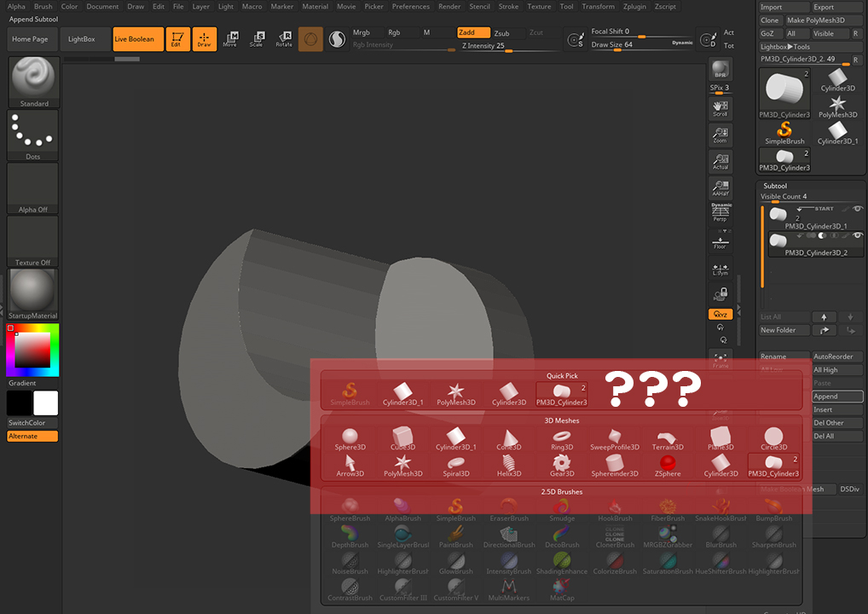Click the black secondary color swatch

pos(19,403)
